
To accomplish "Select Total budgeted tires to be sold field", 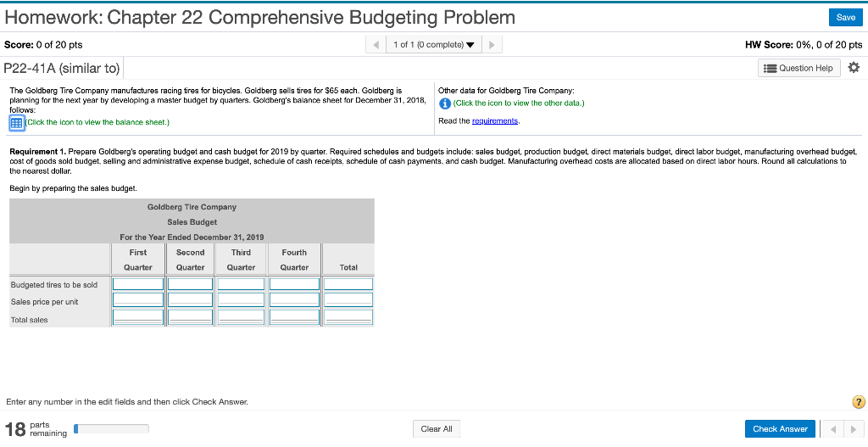I will [348, 284].
